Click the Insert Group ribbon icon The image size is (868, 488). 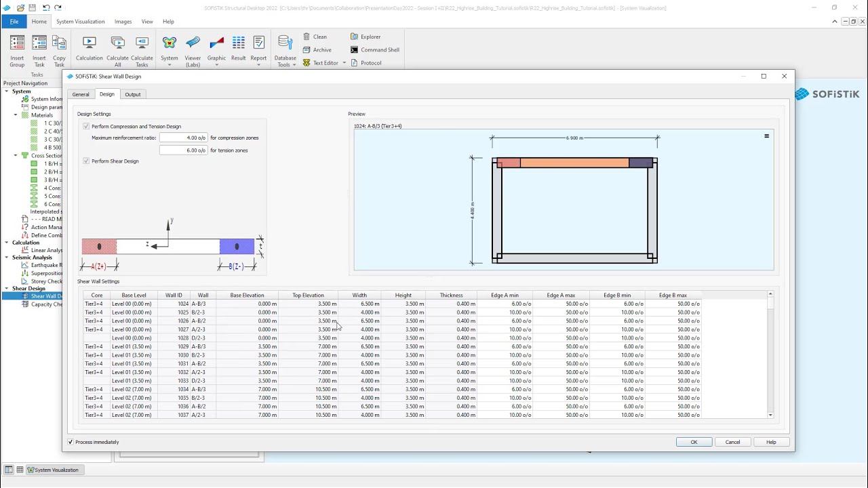pos(17,43)
